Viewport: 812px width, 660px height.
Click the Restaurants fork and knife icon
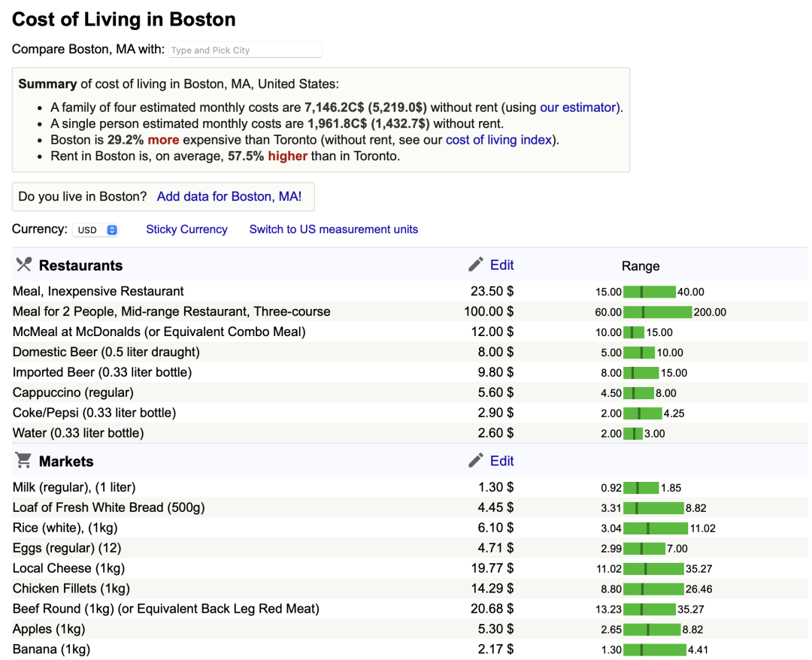tap(24, 265)
